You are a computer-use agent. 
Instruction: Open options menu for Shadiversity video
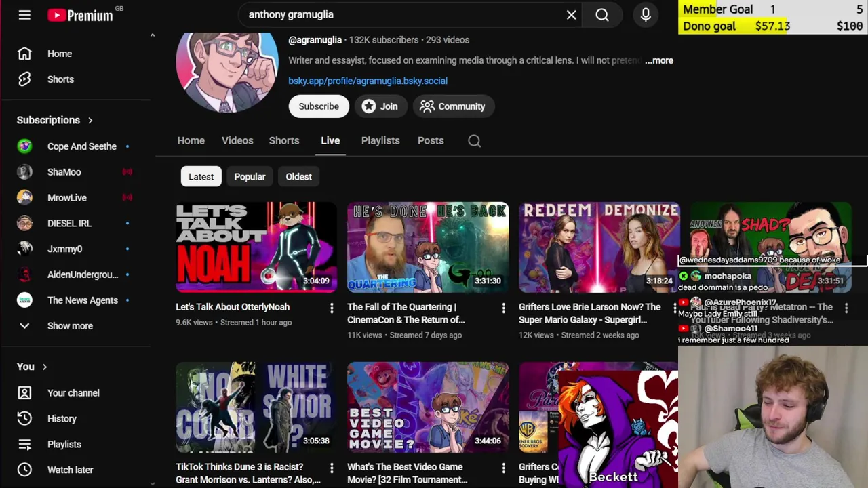tap(846, 308)
